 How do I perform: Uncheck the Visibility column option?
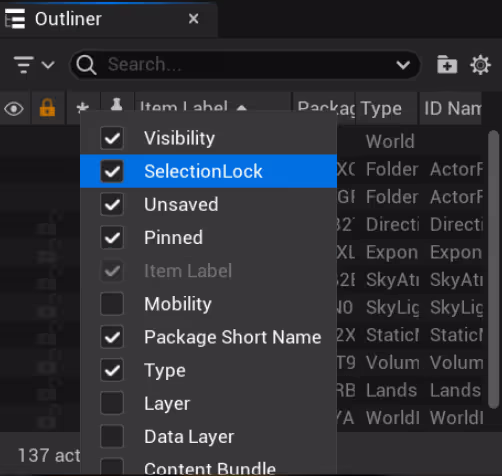112,138
